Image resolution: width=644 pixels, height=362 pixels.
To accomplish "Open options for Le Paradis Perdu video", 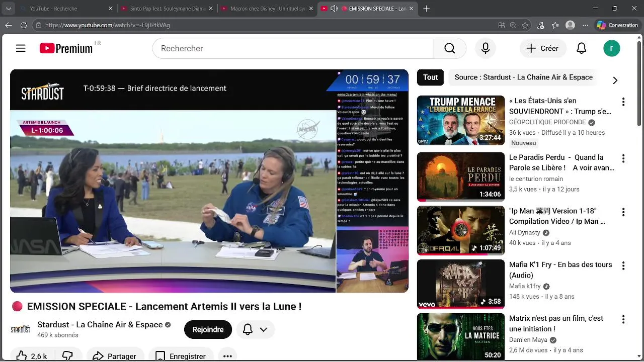I will tap(623, 159).
